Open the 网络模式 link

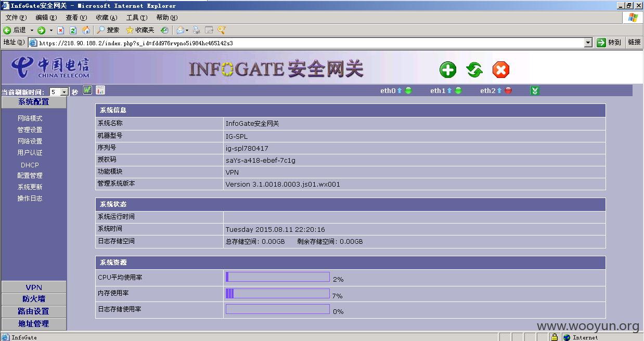(x=30, y=119)
